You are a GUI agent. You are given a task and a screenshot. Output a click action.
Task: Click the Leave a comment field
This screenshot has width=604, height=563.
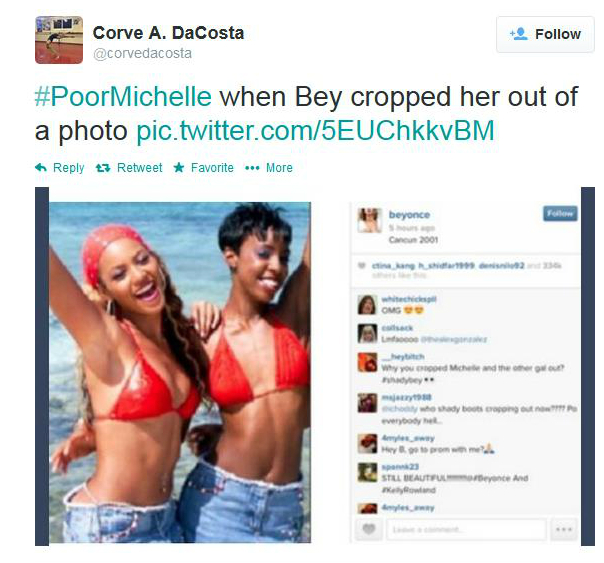click(x=466, y=529)
